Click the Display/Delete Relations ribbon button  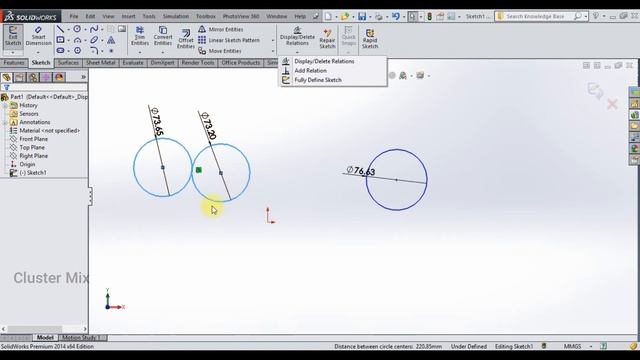click(x=297, y=36)
